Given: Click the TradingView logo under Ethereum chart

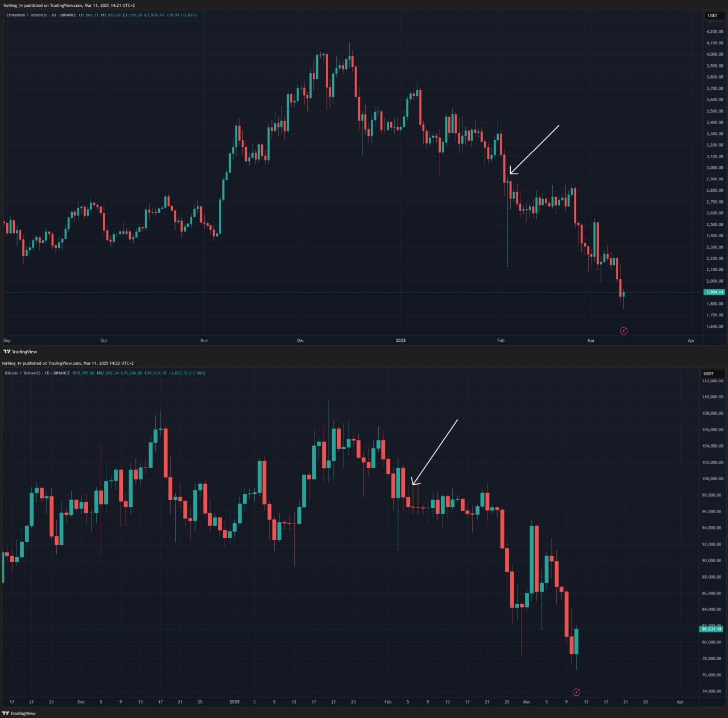Looking at the screenshot, I should tap(20, 352).
